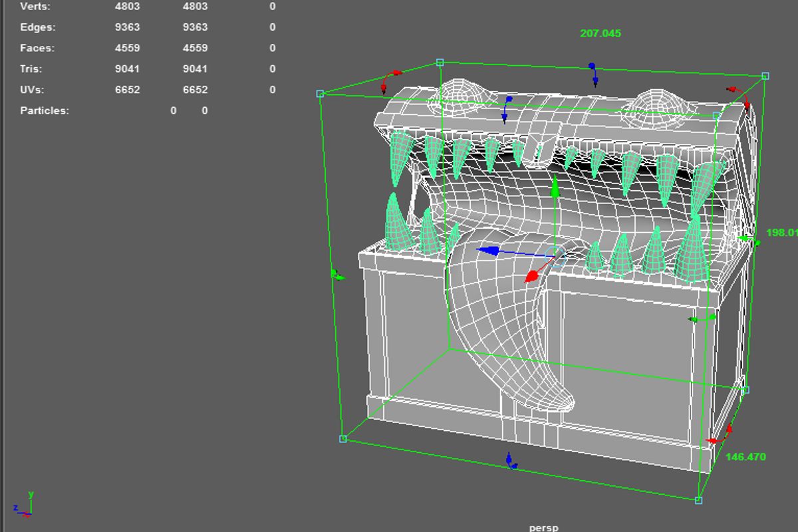The height and width of the screenshot is (532, 798).
Task: Click the Edges: label in the HUD
Action: pyautogui.click(x=38, y=27)
